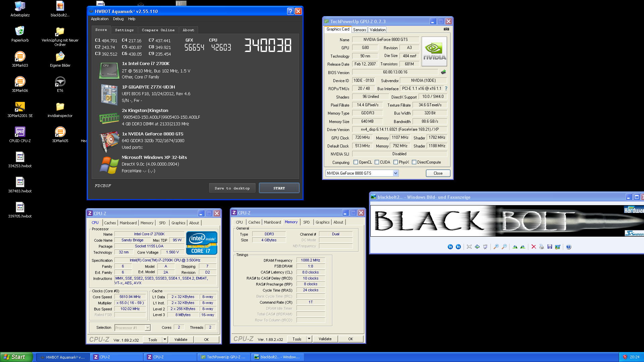The width and height of the screenshot is (644, 362).
Task: Click START button in Aquamark
Action: click(279, 188)
